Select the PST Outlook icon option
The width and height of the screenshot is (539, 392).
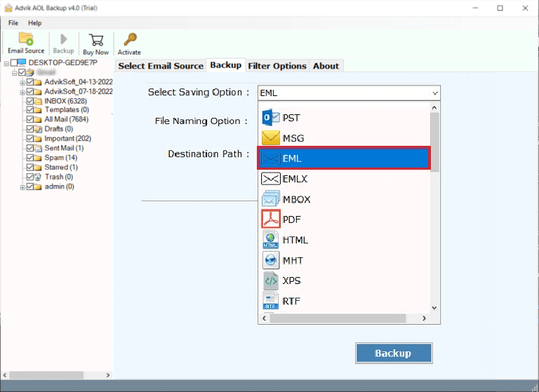[270, 118]
